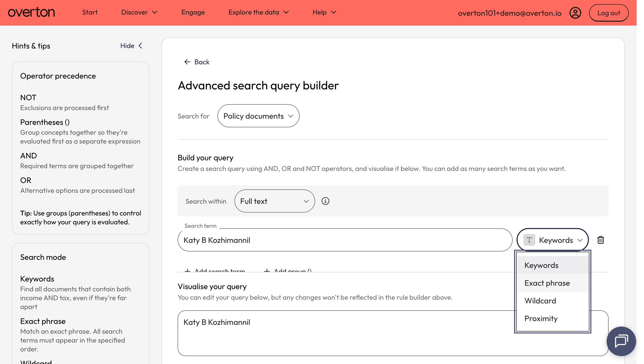Select Exact phrase option
The width and height of the screenshot is (644, 364).
pyautogui.click(x=552, y=283)
